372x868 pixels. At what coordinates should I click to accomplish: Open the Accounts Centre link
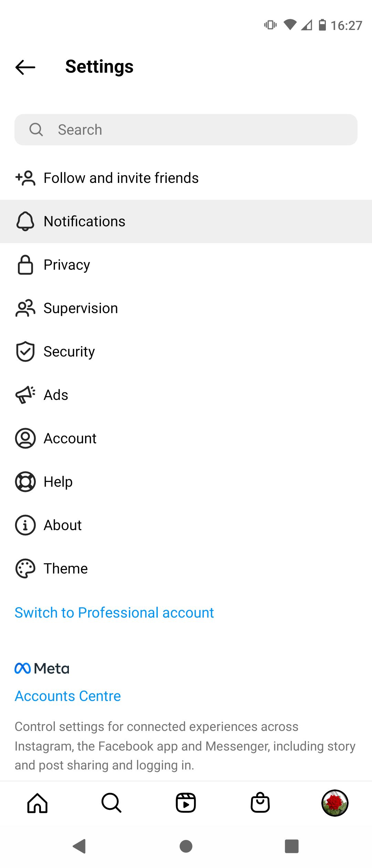[x=68, y=696]
